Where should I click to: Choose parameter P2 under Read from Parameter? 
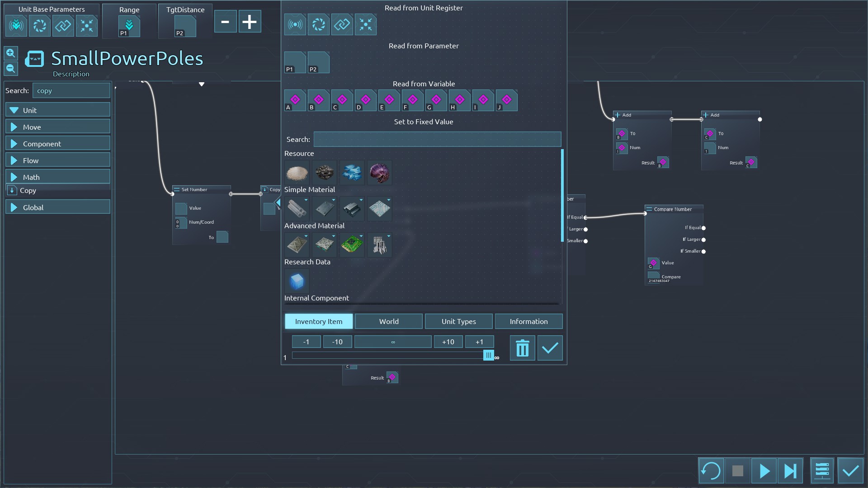click(318, 62)
